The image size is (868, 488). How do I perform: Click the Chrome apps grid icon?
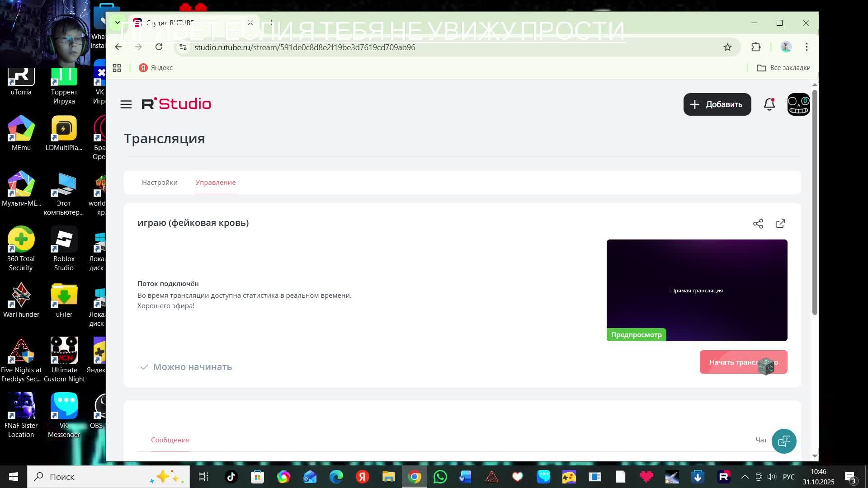[117, 68]
